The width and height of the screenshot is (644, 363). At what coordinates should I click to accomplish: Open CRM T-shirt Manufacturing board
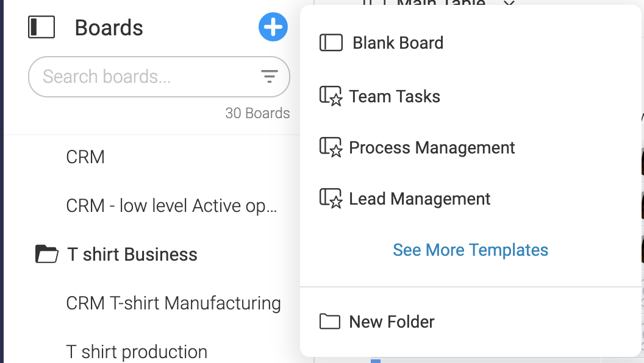173,303
